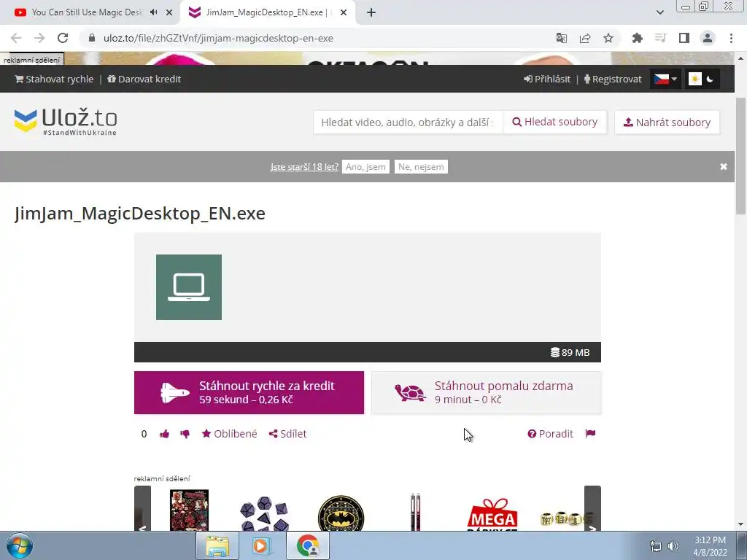
Task: Toggle the Chrome side panel icon
Action: pyautogui.click(x=684, y=38)
